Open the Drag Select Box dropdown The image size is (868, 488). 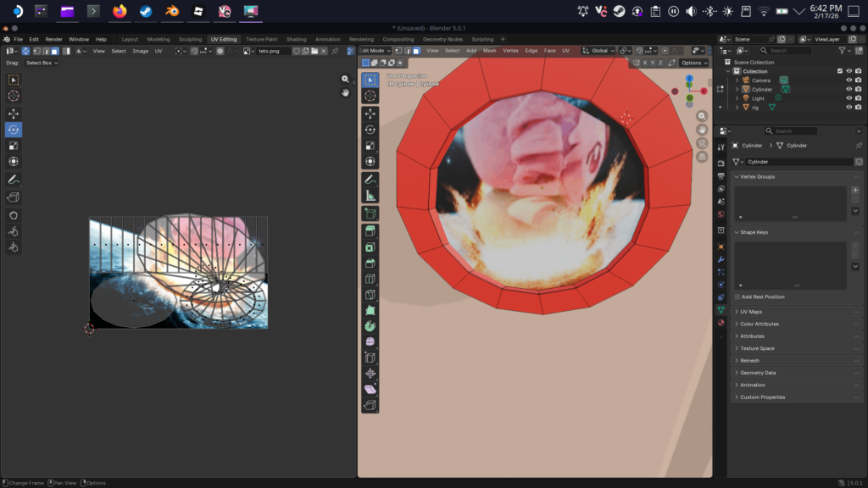click(42, 63)
